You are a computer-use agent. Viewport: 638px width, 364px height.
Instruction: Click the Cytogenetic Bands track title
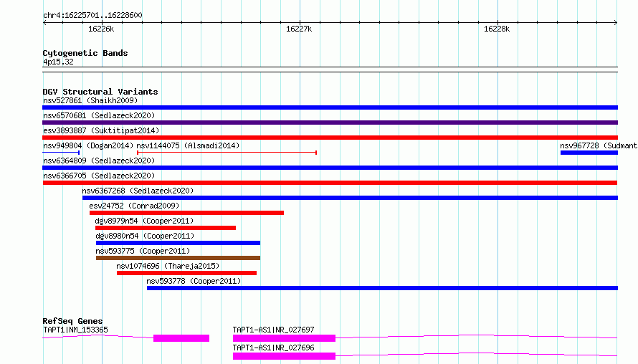click(x=85, y=53)
